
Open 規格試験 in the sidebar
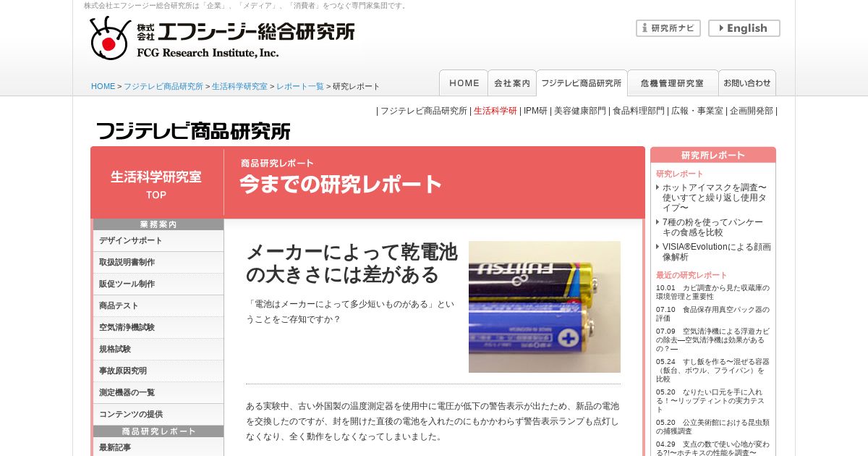[158, 350]
